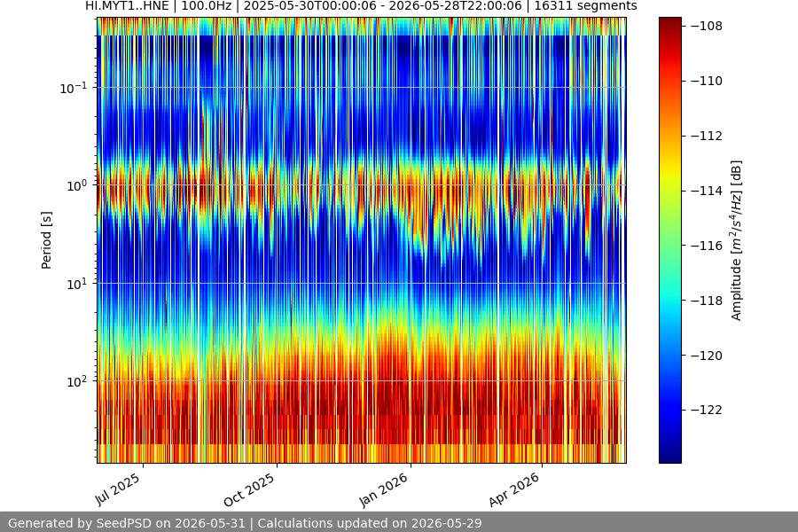This screenshot has height=532, width=798.
Task: Click the 'Apr 2026' x-axis label
Action: click(514, 489)
